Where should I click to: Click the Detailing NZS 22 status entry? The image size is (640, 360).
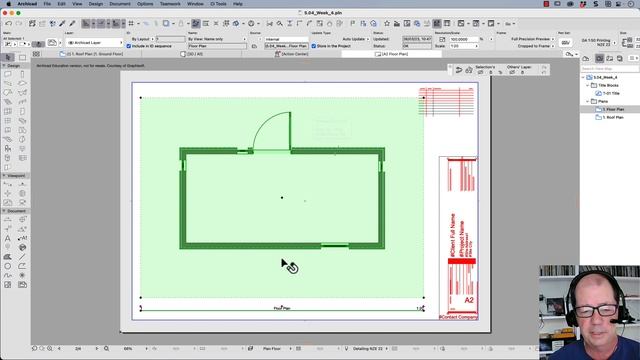point(367,349)
